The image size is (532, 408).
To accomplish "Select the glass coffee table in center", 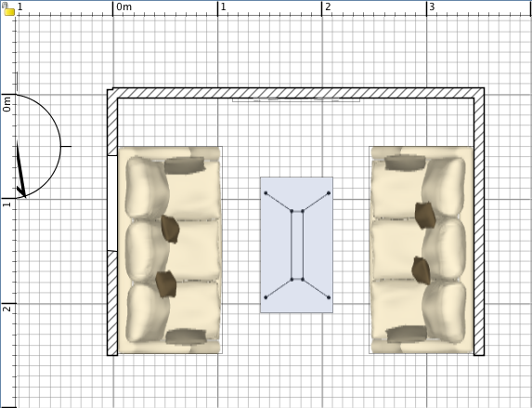I will (296, 244).
